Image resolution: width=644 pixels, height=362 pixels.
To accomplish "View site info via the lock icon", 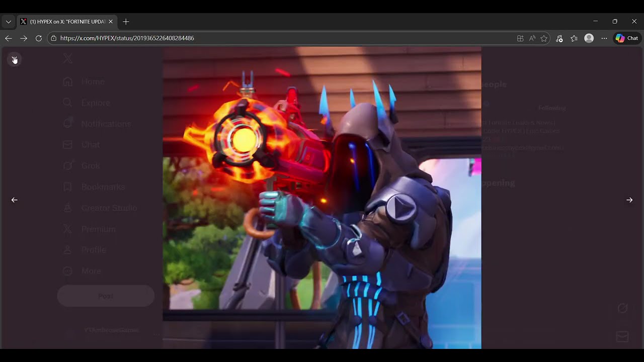I will pyautogui.click(x=54, y=38).
